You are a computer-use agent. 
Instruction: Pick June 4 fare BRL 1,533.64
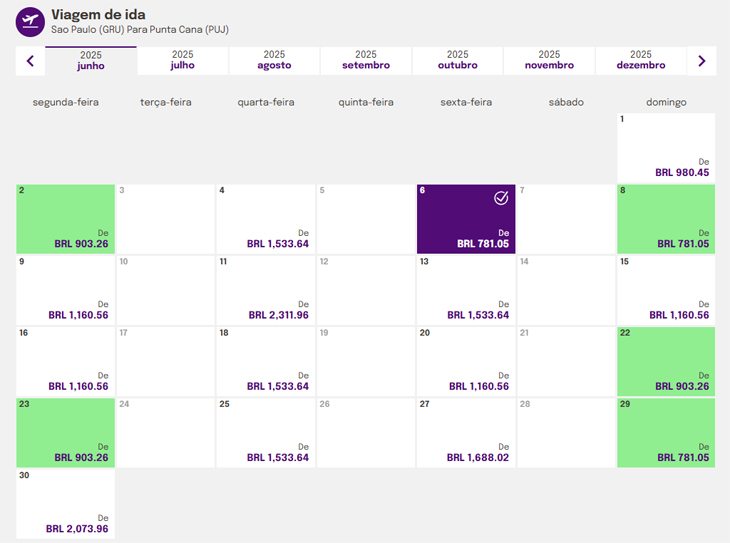266,219
